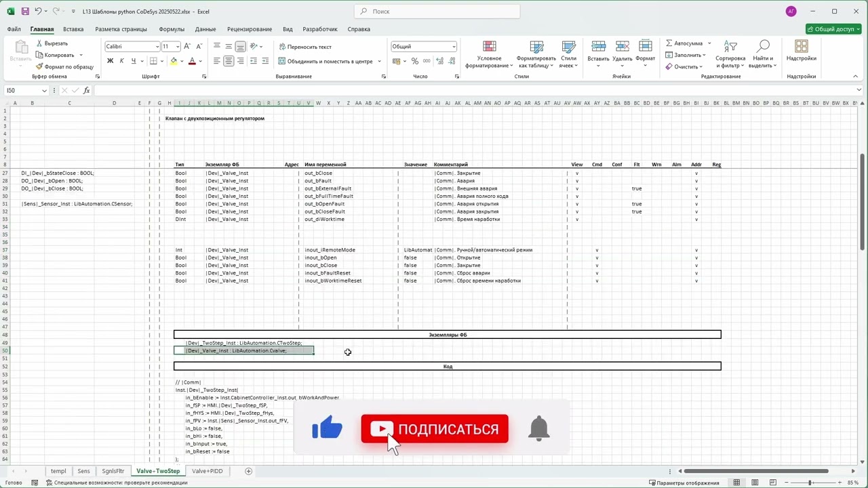868x488 pixels.
Task: Click the Name Box showing I50
Action: (26, 90)
